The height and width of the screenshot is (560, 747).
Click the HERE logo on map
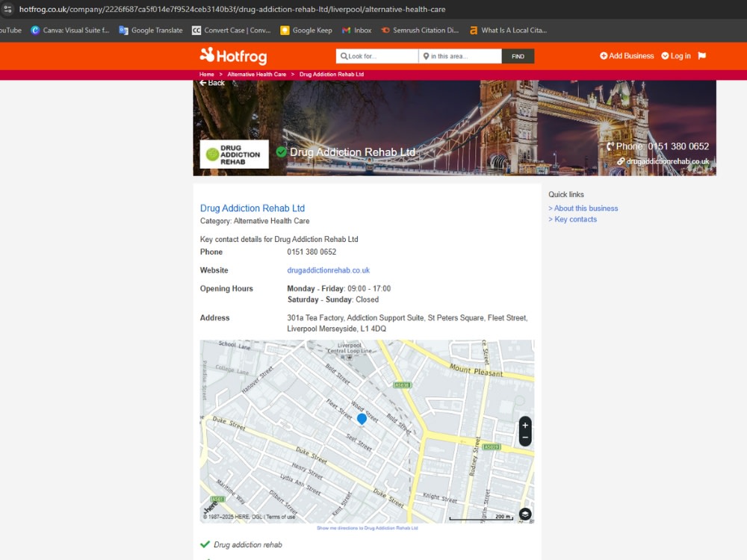[x=211, y=507]
